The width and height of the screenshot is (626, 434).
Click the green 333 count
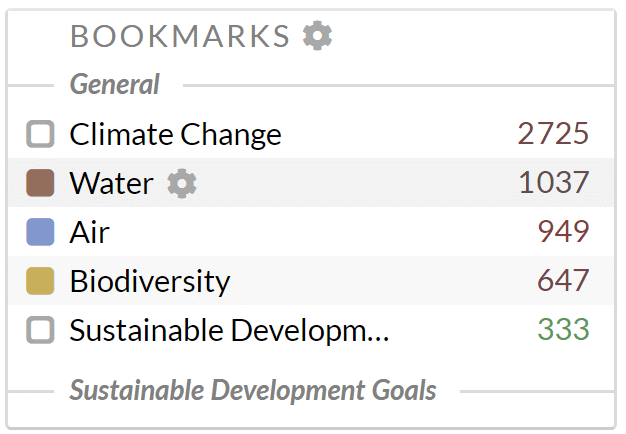563,330
